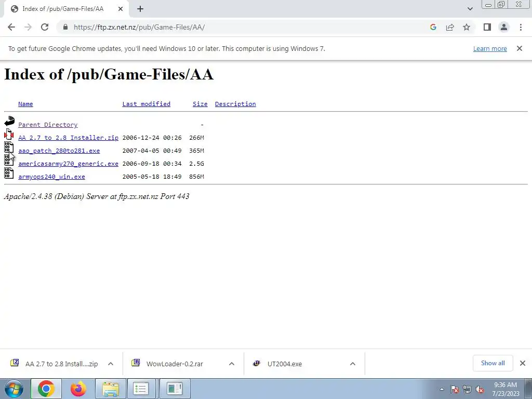Open the Parent Directory link
Viewport: 532px width, 399px height.
(x=48, y=125)
